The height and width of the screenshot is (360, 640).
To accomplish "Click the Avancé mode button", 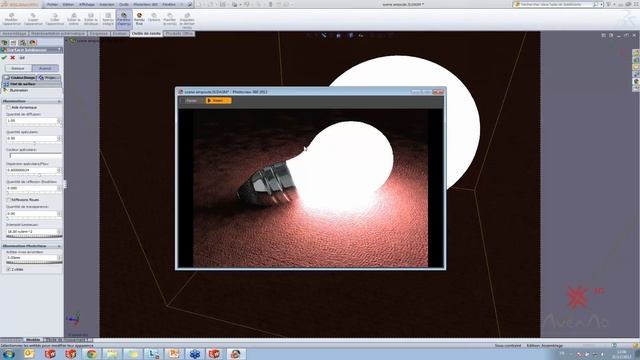I will (45, 68).
